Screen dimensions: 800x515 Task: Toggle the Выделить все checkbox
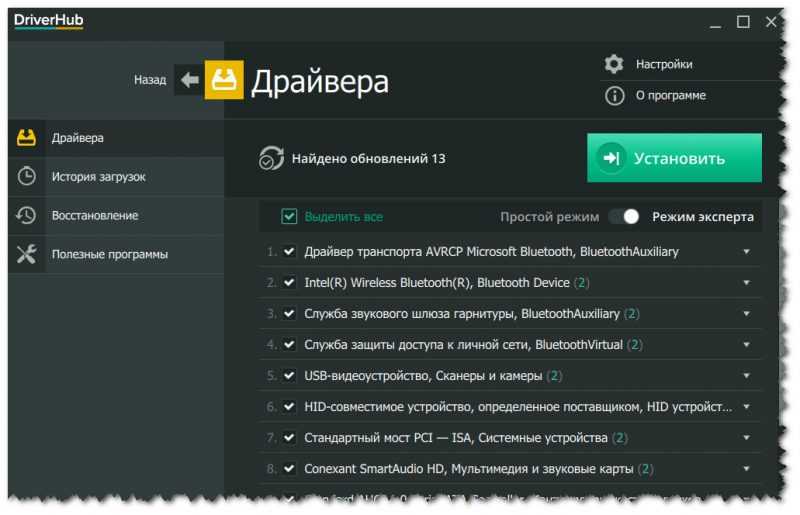click(289, 216)
